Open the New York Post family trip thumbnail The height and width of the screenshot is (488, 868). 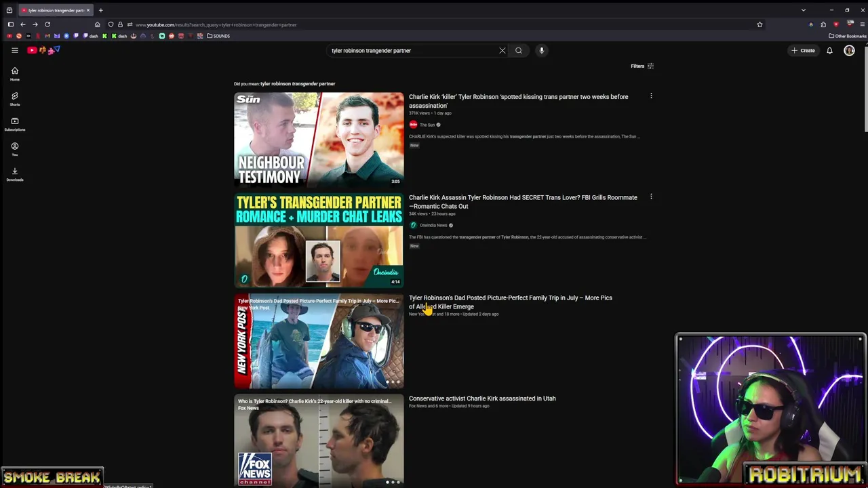(x=319, y=341)
